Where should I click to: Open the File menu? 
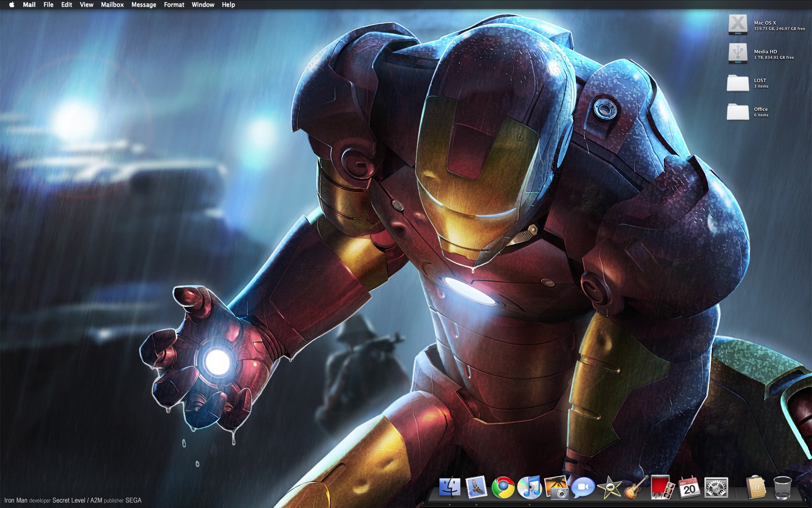point(48,5)
